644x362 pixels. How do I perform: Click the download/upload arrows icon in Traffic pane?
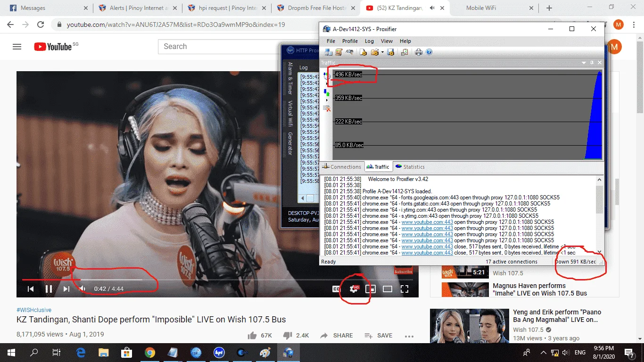(327, 92)
